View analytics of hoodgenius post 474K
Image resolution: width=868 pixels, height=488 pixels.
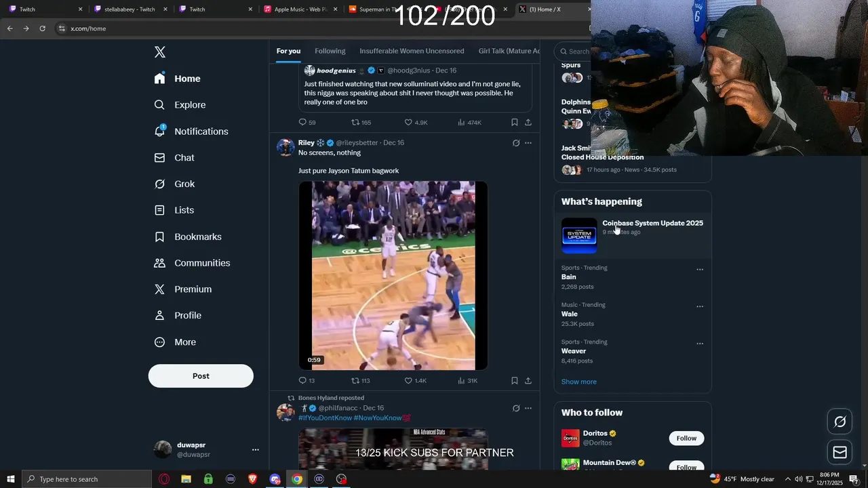tap(469, 123)
